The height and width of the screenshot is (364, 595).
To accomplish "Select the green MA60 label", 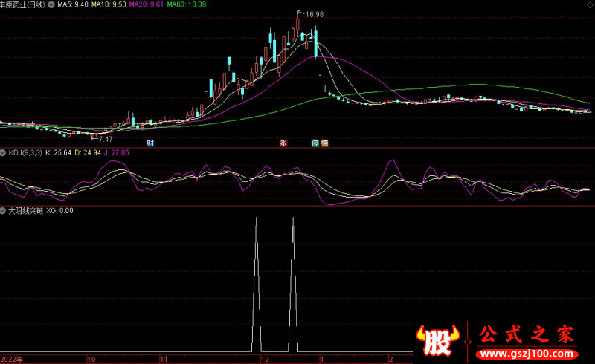I will [185, 4].
